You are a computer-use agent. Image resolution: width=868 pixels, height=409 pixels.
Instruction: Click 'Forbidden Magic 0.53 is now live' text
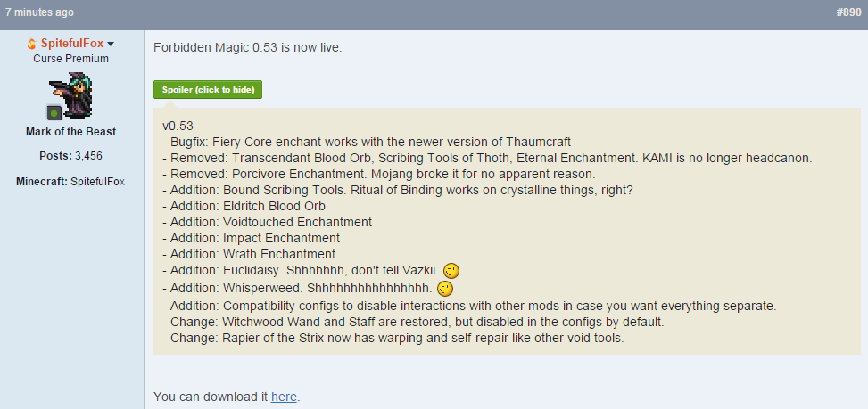(x=247, y=47)
